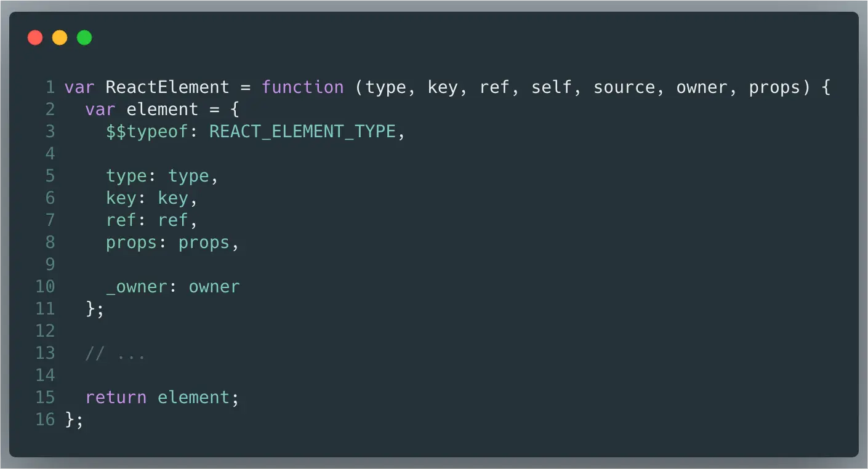Click the comment on line 13
Image resolution: width=868 pixels, height=469 pixels.
[115, 354]
